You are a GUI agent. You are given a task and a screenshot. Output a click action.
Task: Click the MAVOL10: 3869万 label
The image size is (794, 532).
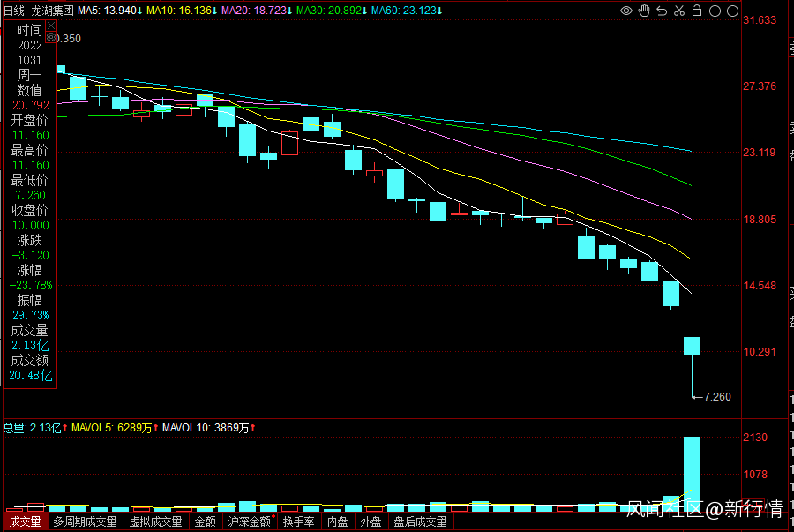point(208,428)
